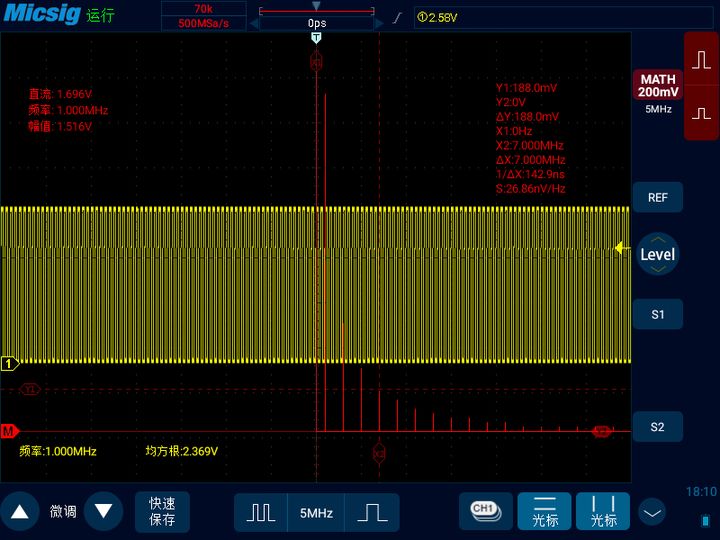Increase the timebase with the wide-pulse icon
The image size is (720, 540).
372,513
